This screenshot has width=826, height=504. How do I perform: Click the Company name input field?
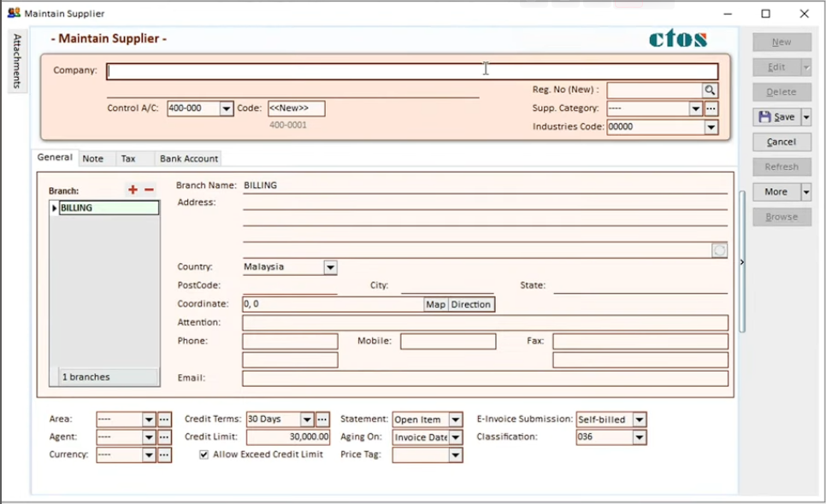(412, 72)
